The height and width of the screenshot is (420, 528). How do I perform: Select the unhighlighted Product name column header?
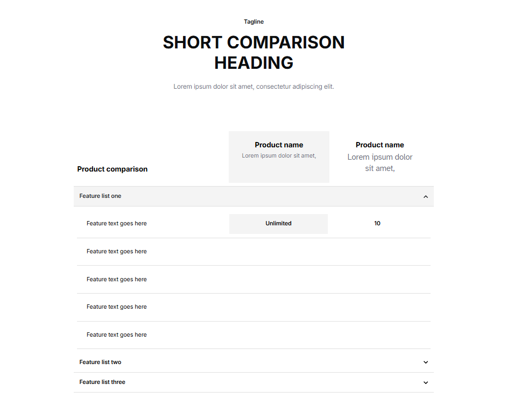[379, 145]
